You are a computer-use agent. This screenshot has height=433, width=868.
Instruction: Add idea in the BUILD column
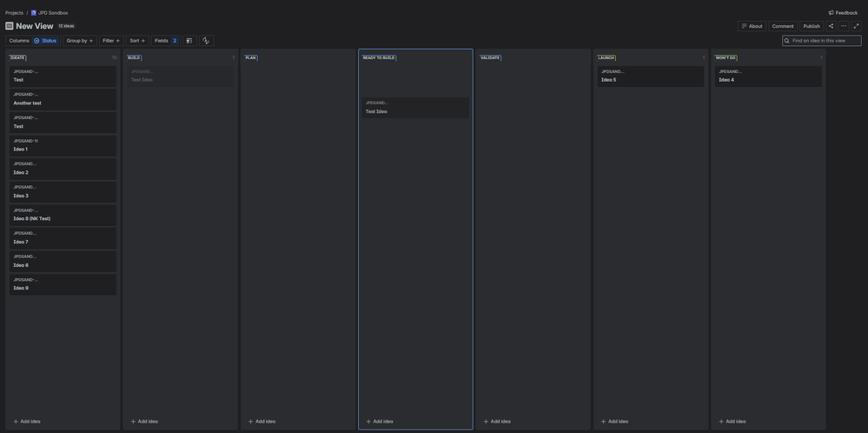pyautogui.click(x=144, y=422)
